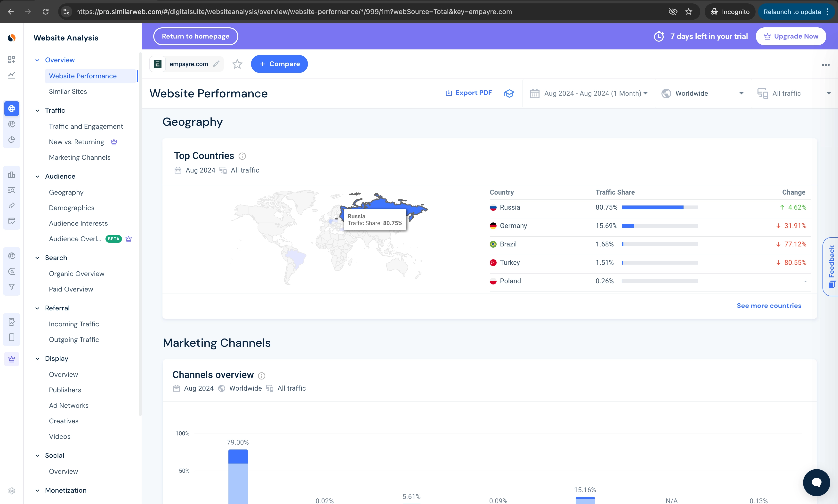
Task: Click the three-dot menu near Compare button
Action: click(x=826, y=64)
